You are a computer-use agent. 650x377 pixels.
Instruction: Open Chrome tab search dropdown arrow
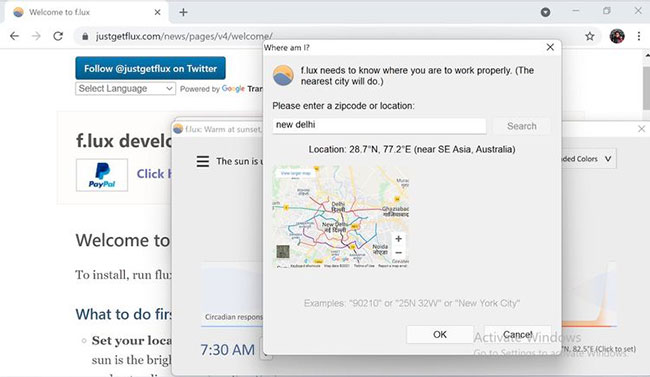[546, 12]
